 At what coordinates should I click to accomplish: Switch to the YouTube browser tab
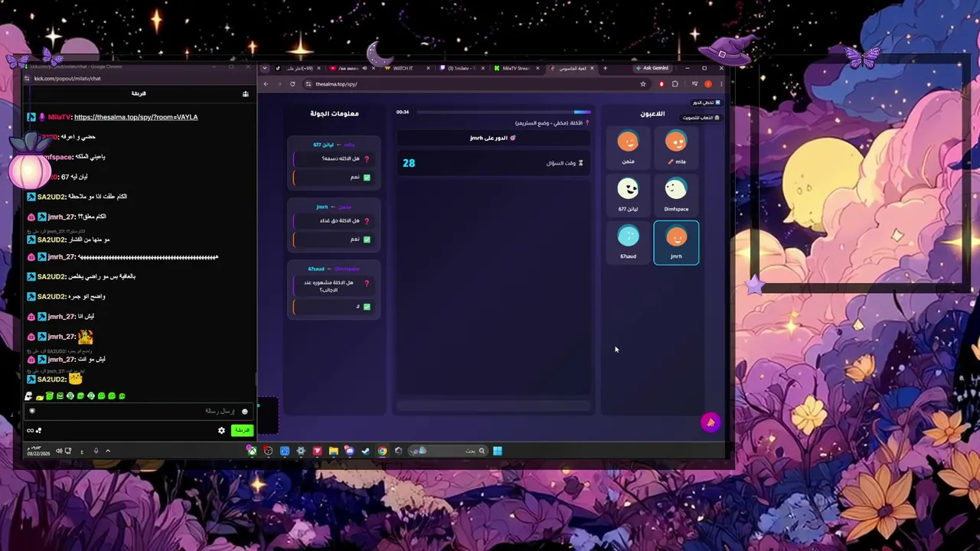pos(346,68)
